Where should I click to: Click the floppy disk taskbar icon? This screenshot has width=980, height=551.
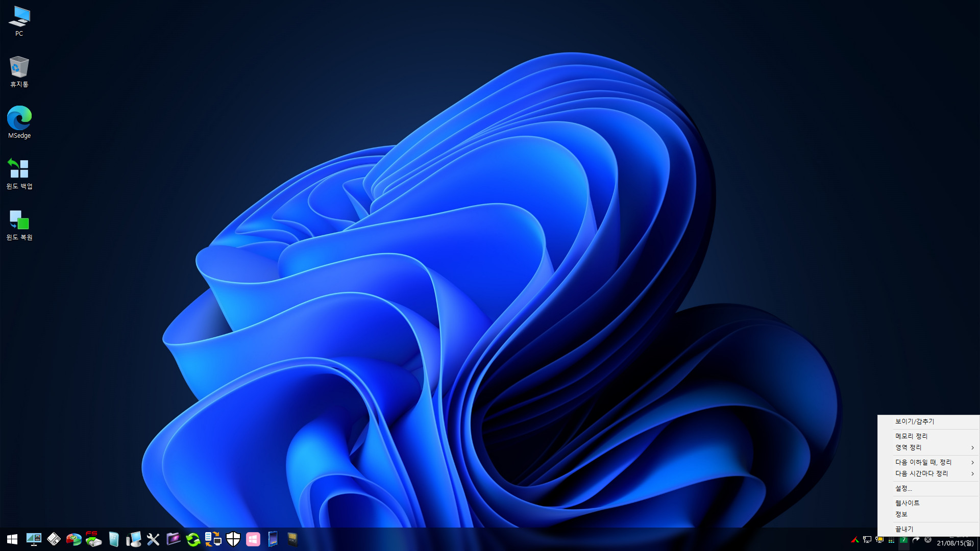(54, 539)
